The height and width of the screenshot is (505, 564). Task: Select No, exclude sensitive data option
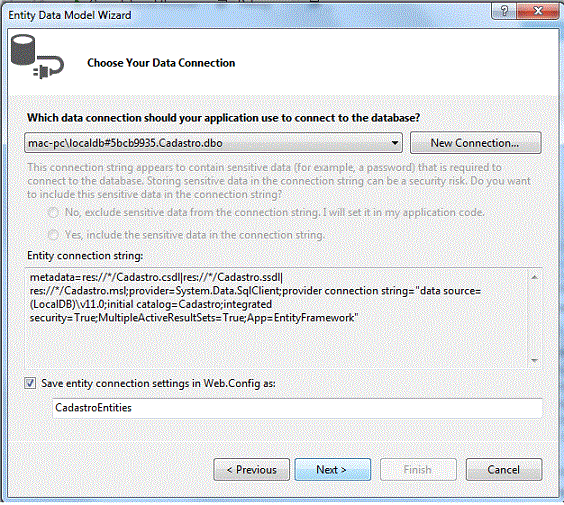click(x=53, y=213)
